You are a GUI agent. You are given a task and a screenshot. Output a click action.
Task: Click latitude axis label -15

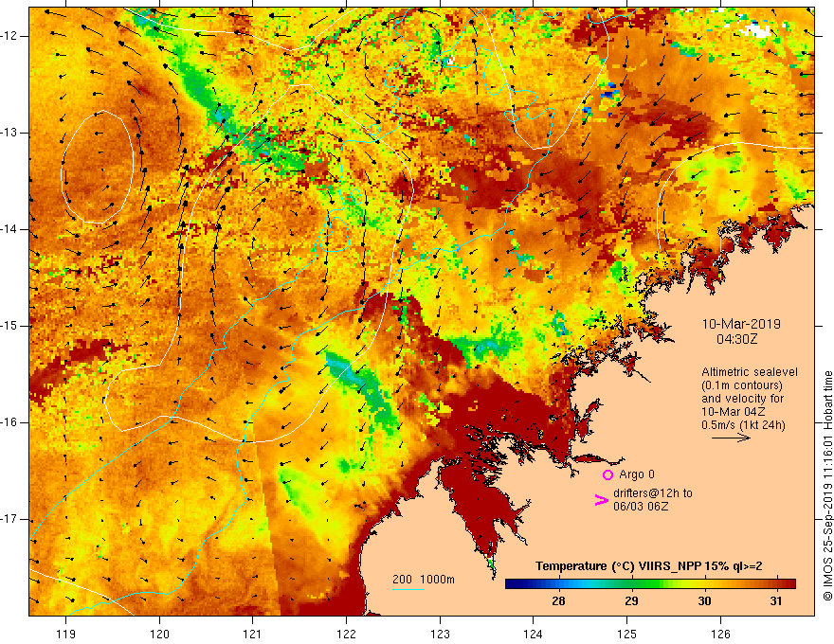pos(9,326)
